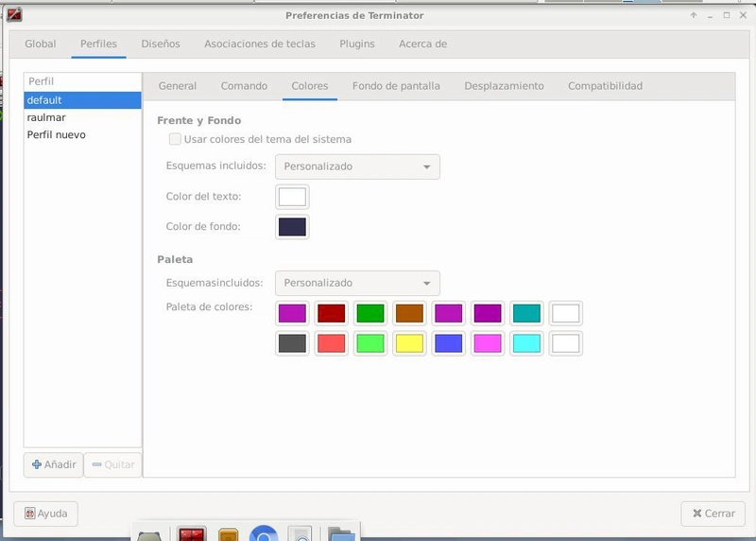
Task: Select the Colores sub-tab
Action: pyautogui.click(x=310, y=86)
